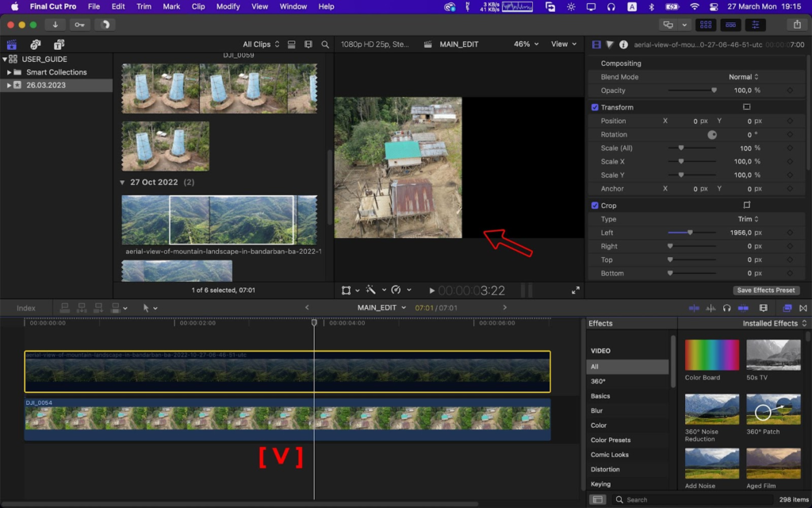This screenshot has width=812, height=508.
Task: Open the viewer 46% zoom dropdown
Action: tap(526, 44)
